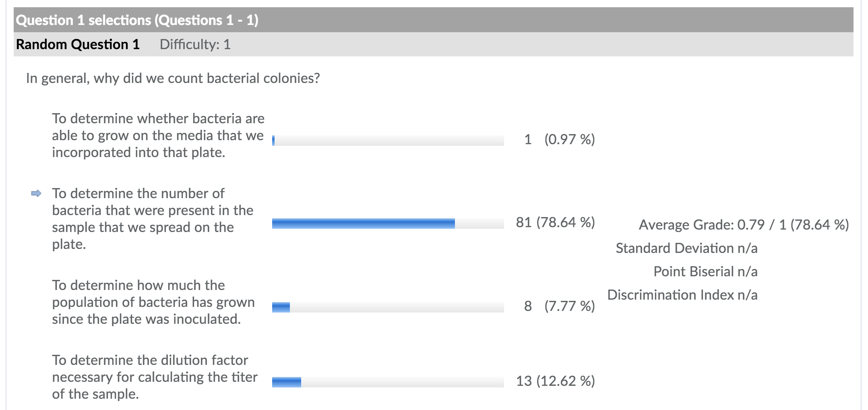
Task: Click the '8 (7.77 %)' count label
Action: (559, 306)
